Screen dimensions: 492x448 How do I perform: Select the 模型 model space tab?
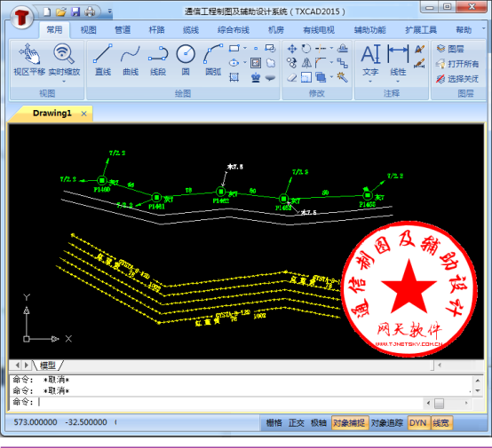pos(48,365)
